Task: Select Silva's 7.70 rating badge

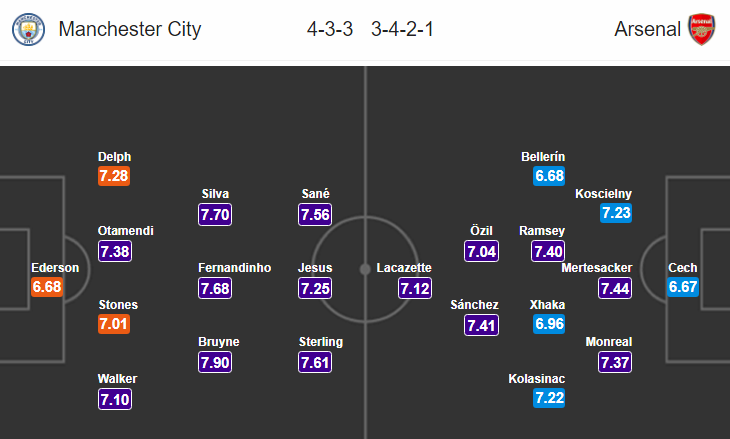Action: click(x=215, y=215)
